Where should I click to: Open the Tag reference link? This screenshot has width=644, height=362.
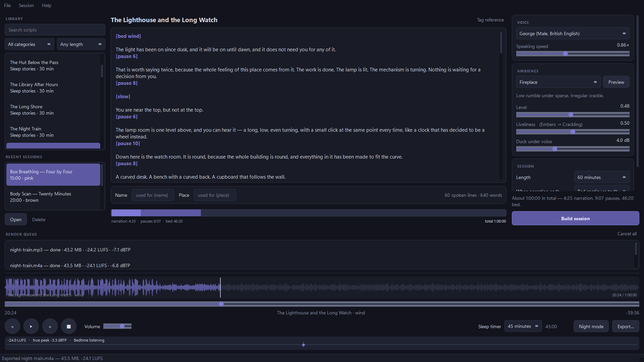(x=490, y=20)
